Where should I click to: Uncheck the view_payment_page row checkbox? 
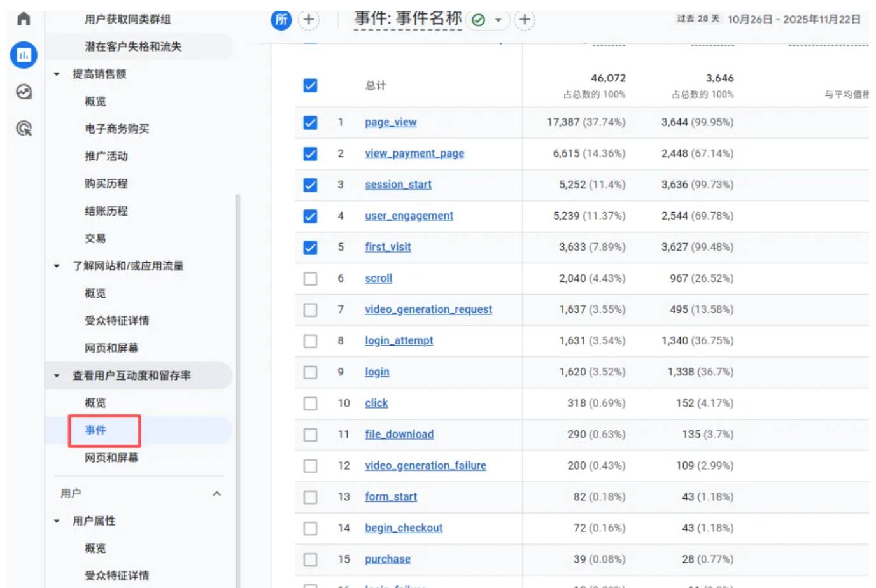tap(310, 153)
